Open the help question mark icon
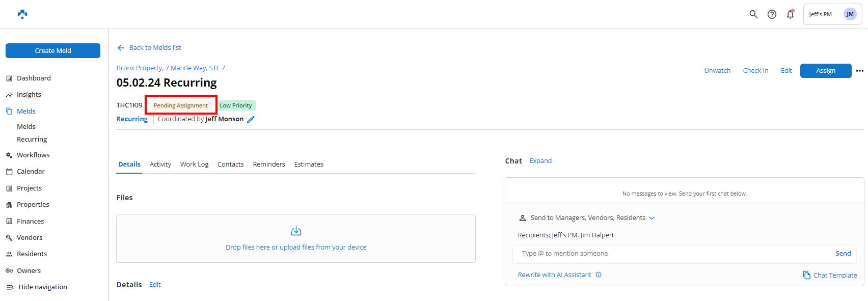 click(772, 14)
